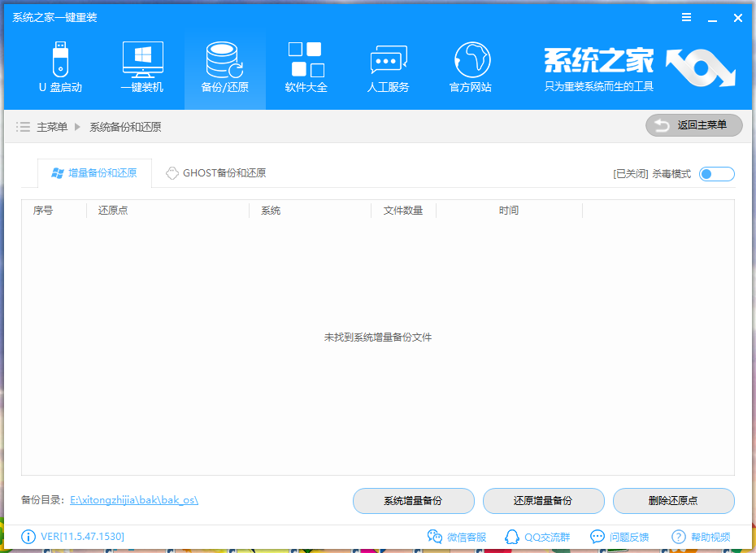Switch to 增量备份和还原 tab
This screenshot has width=756, height=553.
94,172
